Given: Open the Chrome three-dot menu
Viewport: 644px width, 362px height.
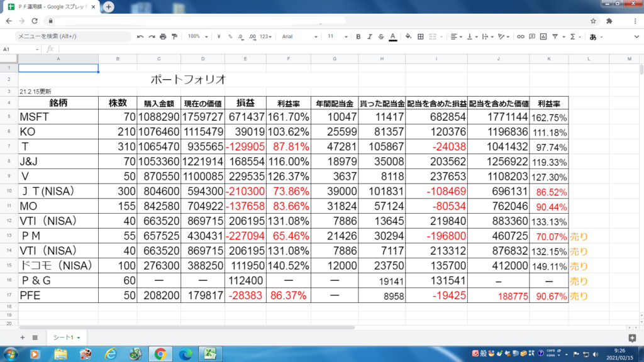Looking at the screenshot, I should coord(635,21).
